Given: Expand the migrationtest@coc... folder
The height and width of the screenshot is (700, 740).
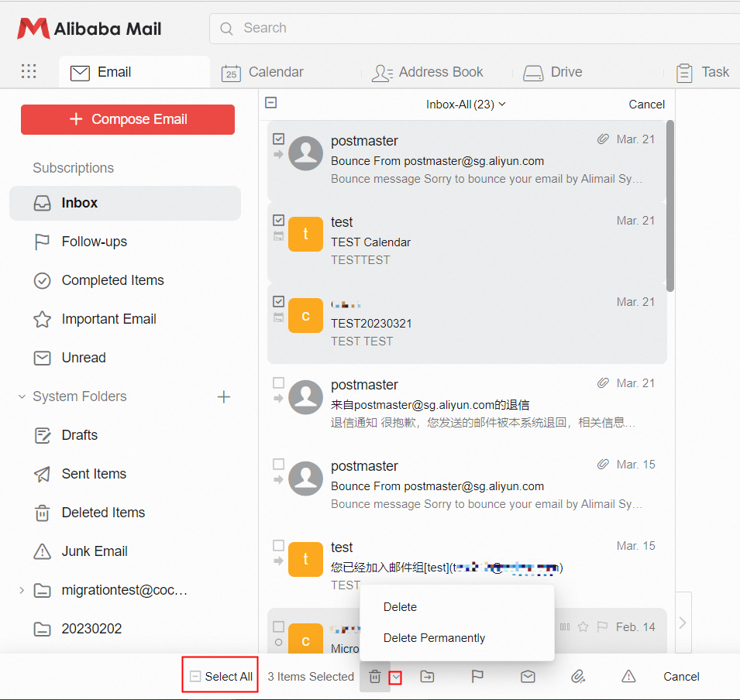Looking at the screenshot, I should pos(22,590).
